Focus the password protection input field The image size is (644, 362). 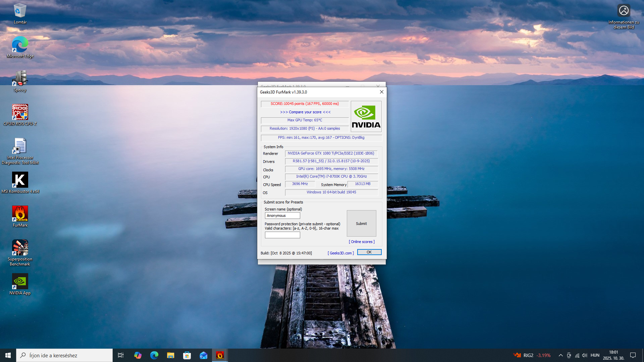(282, 235)
